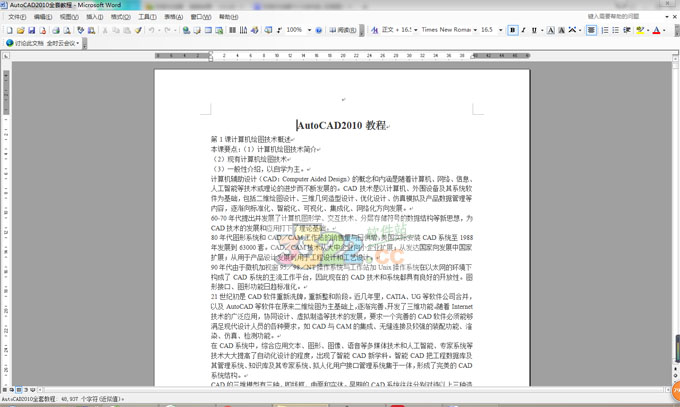Open the 16.5 font size dropdown
The width and height of the screenshot is (680, 407).
pos(500,30)
